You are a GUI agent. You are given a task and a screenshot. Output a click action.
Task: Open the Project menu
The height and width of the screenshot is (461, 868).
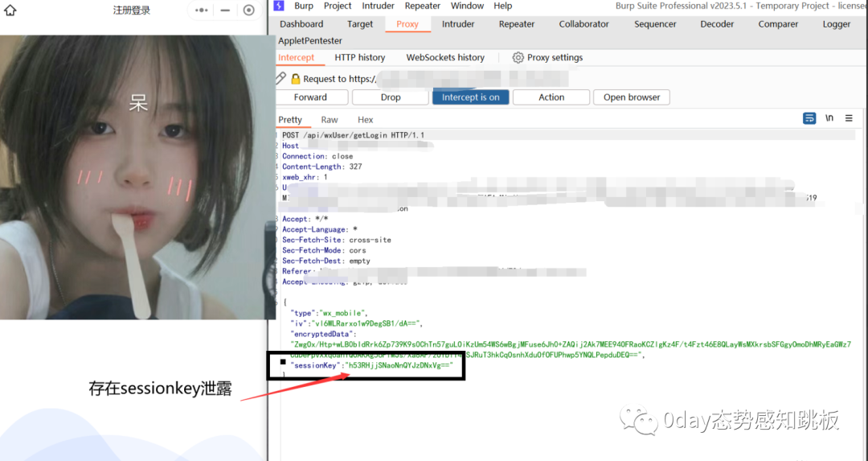point(338,6)
